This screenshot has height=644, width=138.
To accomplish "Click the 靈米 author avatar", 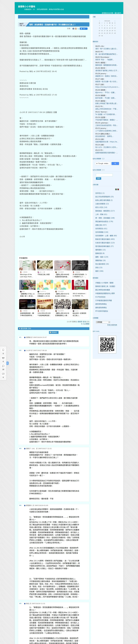I will [21, 292].
